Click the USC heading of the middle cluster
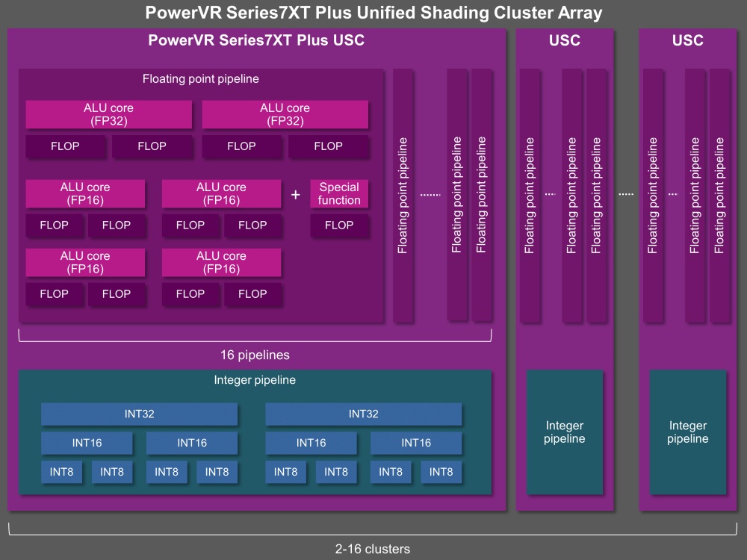Image resolution: width=747 pixels, height=560 pixels. click(565, 40)
